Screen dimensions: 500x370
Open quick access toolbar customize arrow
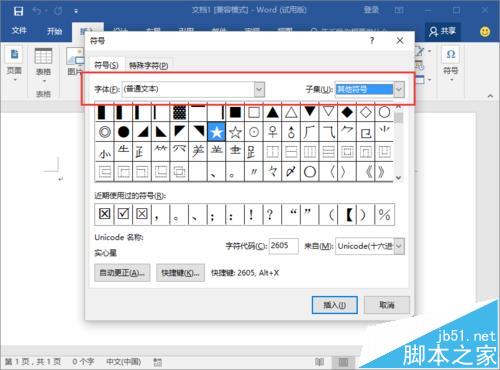click(x=76, y=11)
